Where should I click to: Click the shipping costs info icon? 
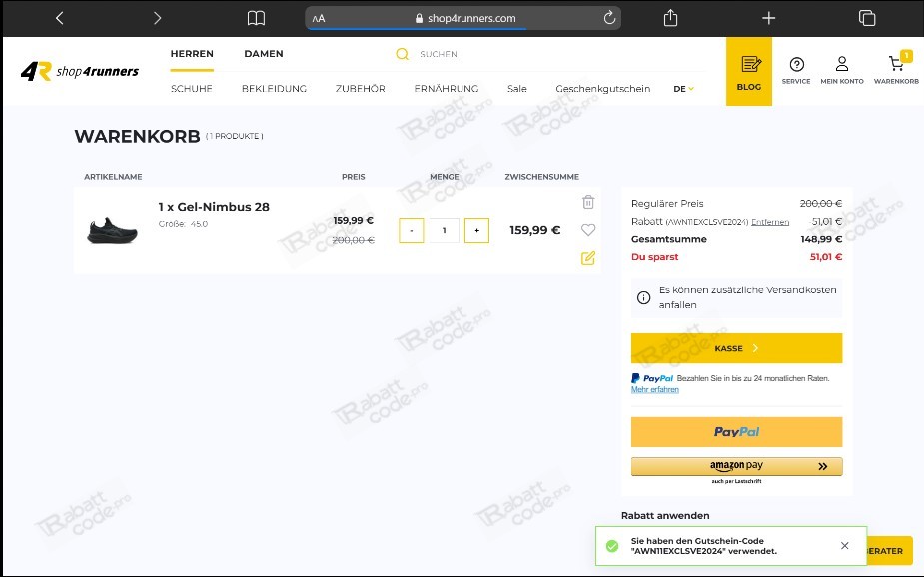pyautogui.click(x=643, y=297)
